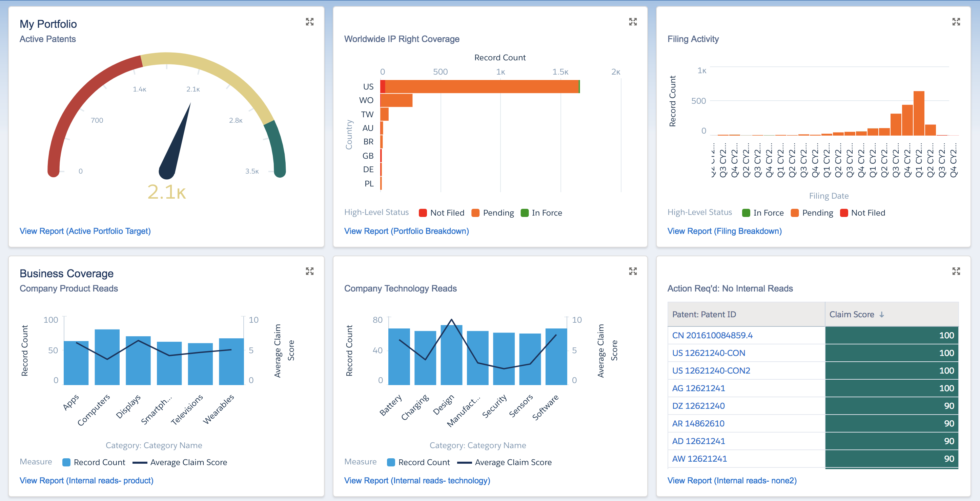
Task: Expand the Worldwide IP Right Coverage widget
Action: coord(633,22)
